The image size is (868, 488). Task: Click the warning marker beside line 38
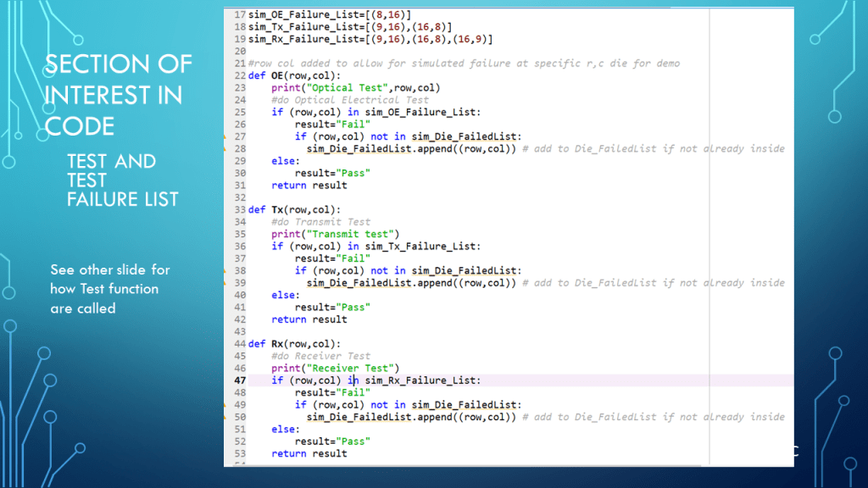(x=226, y=271)
